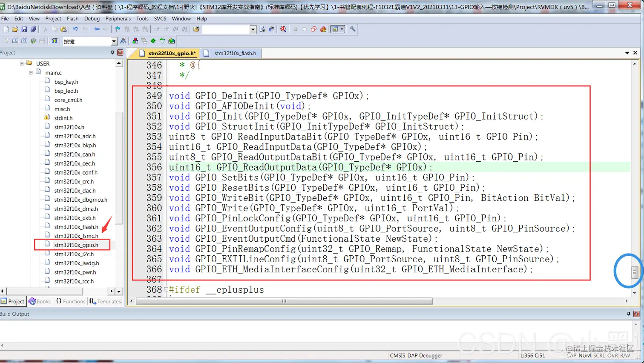Click the Find in Files toolbar icon

pyautogui.click(x=196, y=29)
